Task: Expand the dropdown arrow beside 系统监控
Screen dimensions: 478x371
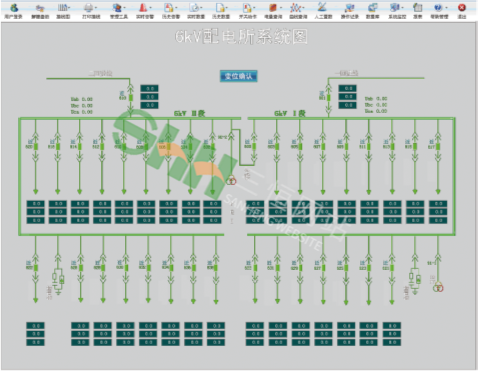Action: (x=402, y=8)
